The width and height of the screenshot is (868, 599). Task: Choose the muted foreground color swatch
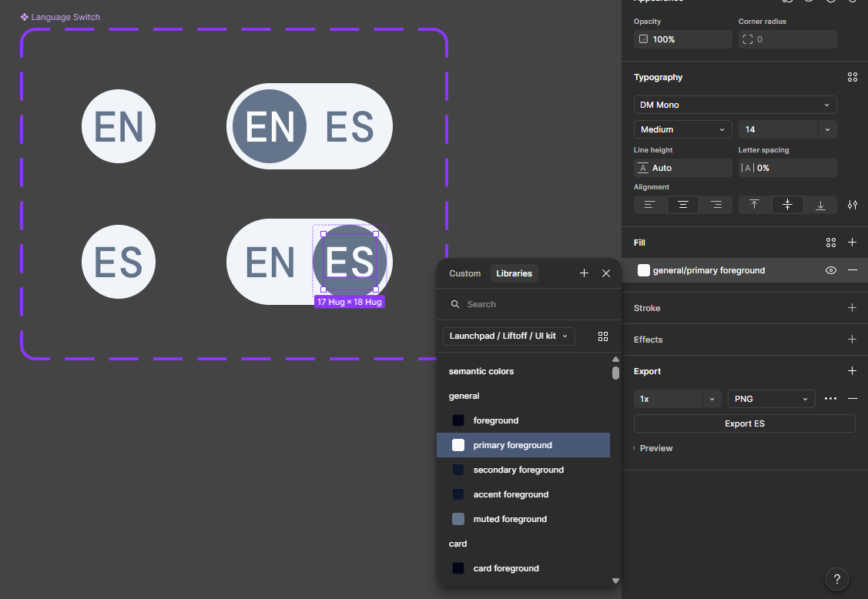pos(458,519)
